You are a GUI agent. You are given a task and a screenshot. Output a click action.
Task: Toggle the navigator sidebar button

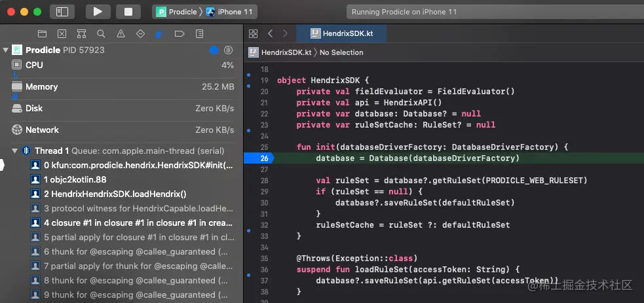click(x=62, y=12)
